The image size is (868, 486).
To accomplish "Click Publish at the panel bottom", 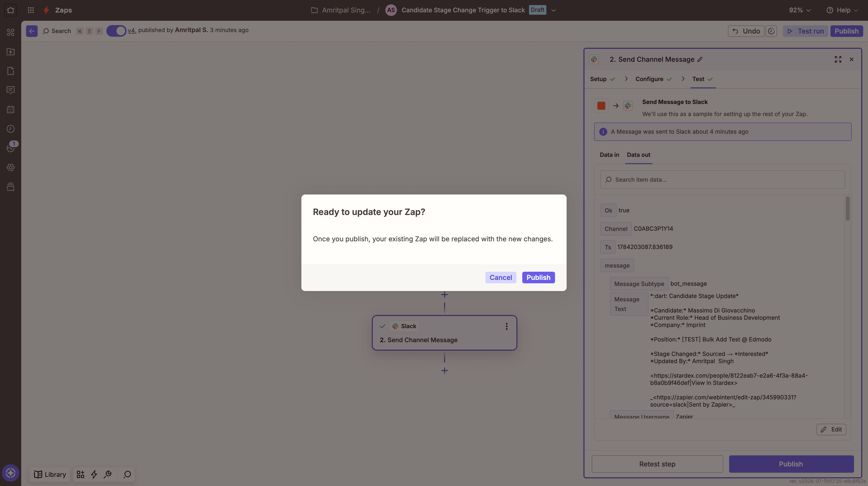I will click(791, 464).
